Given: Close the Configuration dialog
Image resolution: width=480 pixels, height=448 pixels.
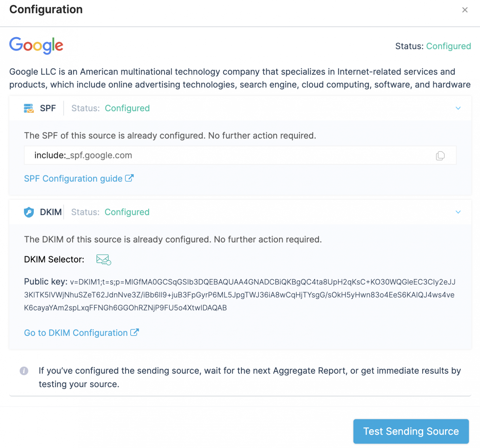Looking at the screenshot, I should point(465,10).
